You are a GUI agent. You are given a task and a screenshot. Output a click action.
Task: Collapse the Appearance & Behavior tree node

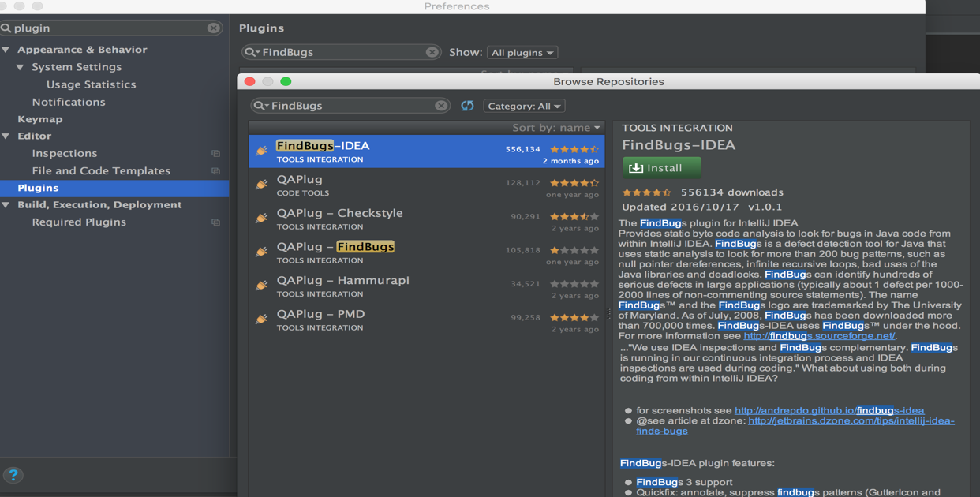(x=6, y=50)
